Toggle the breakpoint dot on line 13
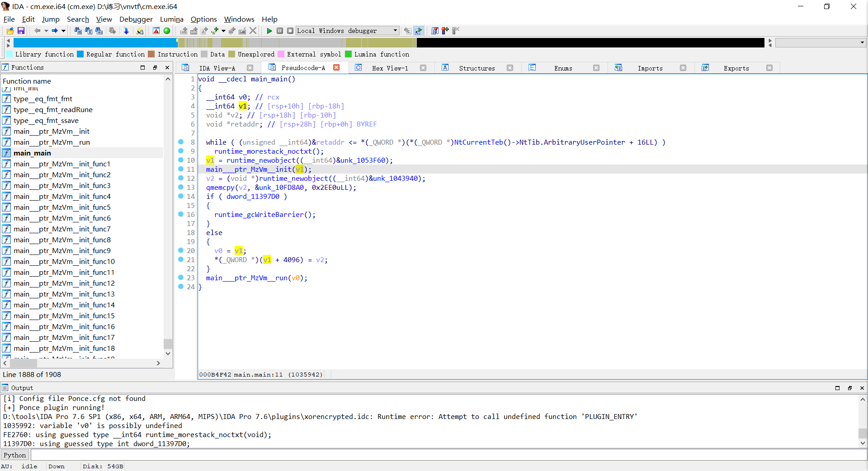 point(181,187)
